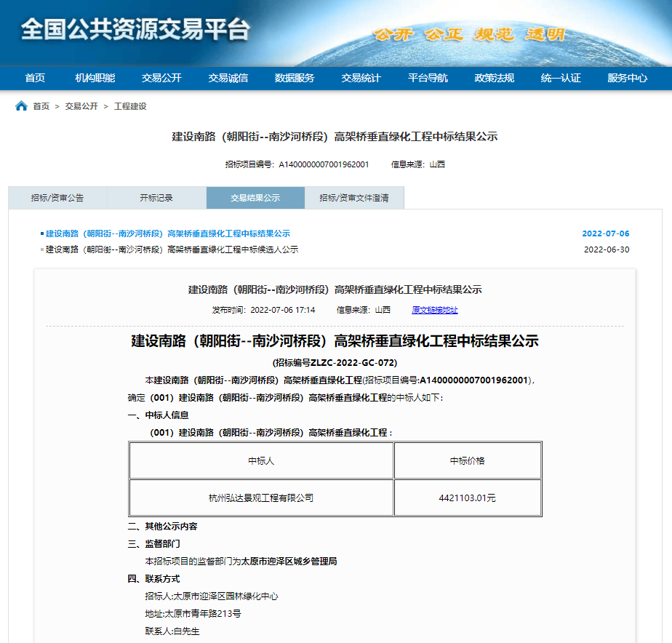Open the 首页 navigation menu item
This screenshot has width=672, height=643.
[x=35, y=79]
